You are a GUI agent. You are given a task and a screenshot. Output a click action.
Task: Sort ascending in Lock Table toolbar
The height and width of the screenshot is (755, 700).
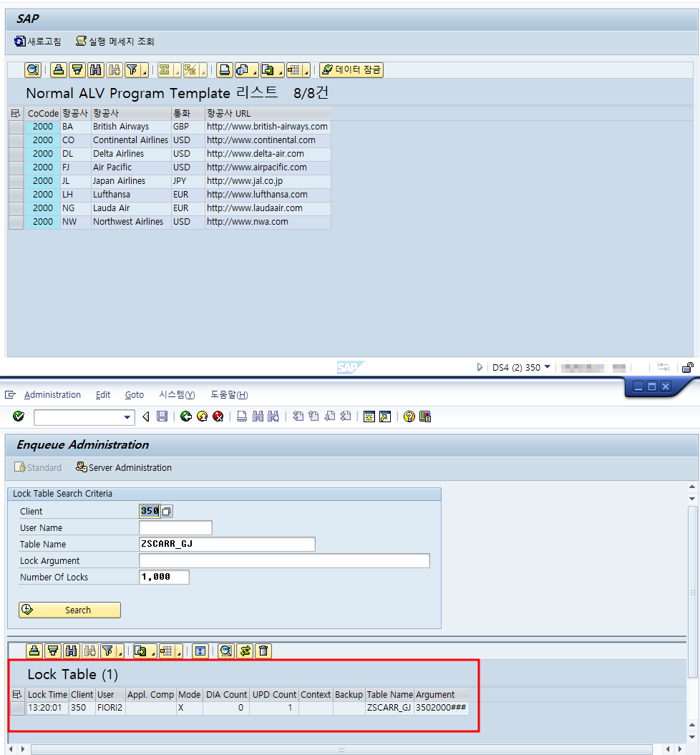34,651
